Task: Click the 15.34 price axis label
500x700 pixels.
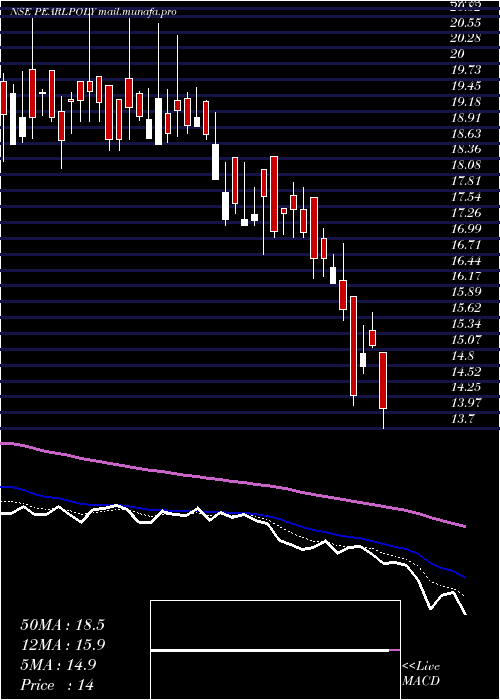Action: [467, 324]
